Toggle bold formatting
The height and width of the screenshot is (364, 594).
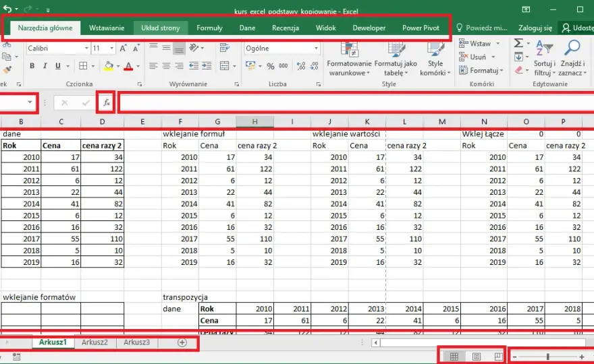(32, 66)
